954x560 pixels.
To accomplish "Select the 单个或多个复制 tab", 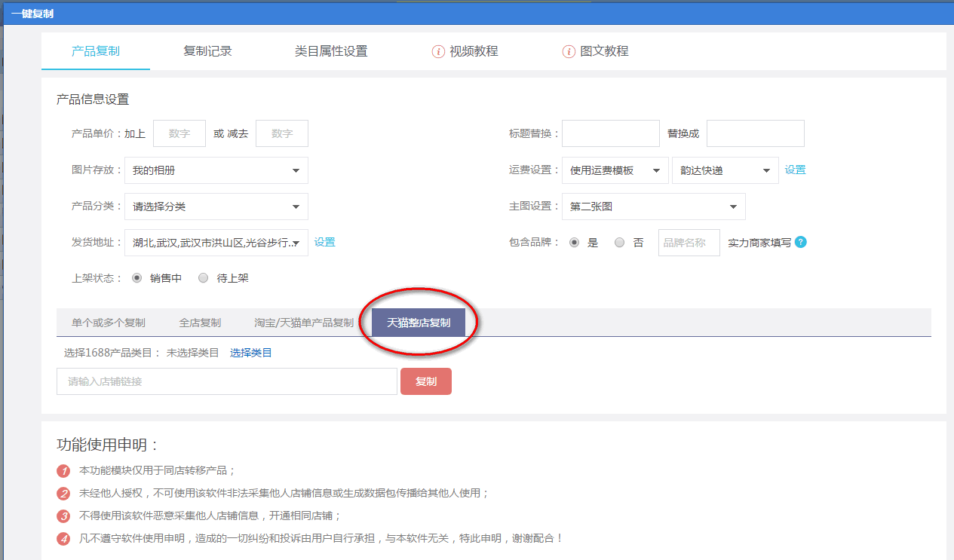I will (x=109, y=323).
